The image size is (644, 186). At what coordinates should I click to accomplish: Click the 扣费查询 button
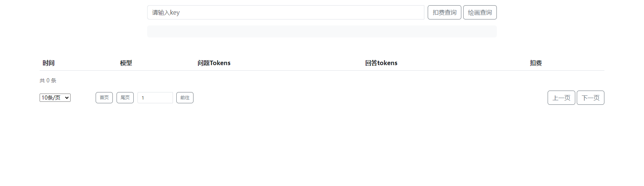click(445, 12)
